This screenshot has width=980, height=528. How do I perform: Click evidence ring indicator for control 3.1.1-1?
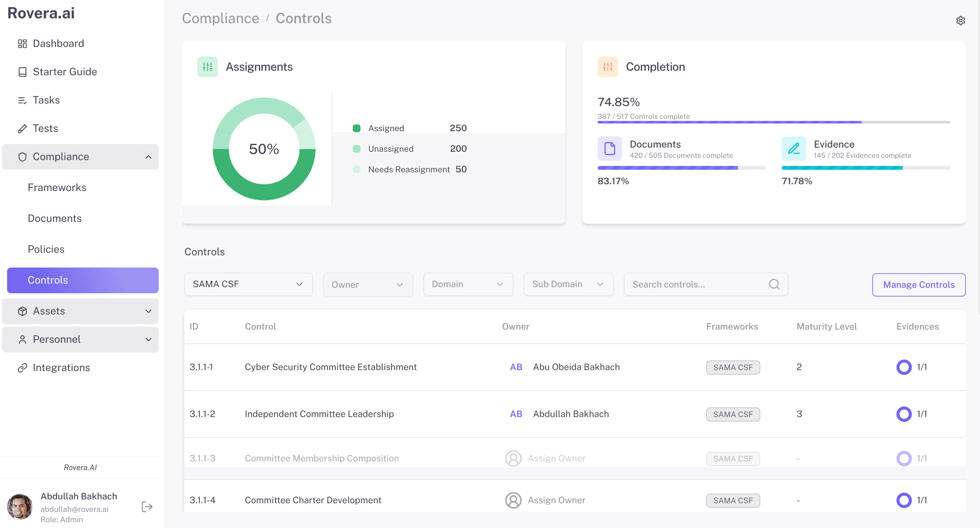pos(904,367)
